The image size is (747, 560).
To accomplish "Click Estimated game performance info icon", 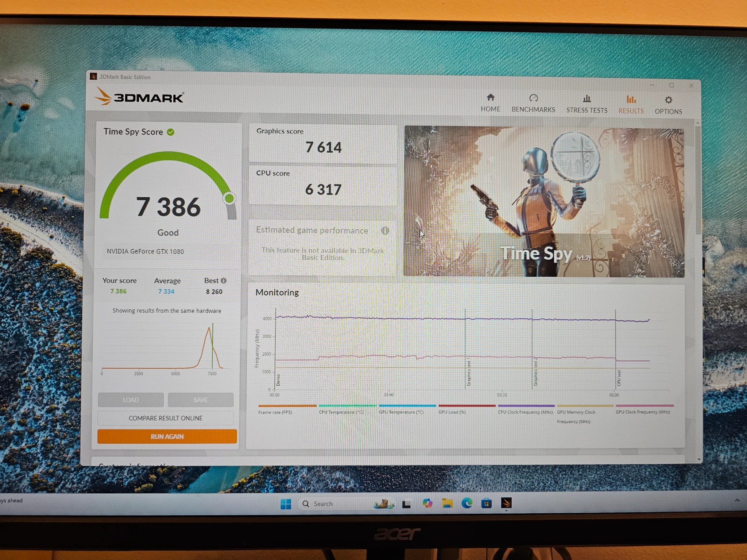I will 385,230.
